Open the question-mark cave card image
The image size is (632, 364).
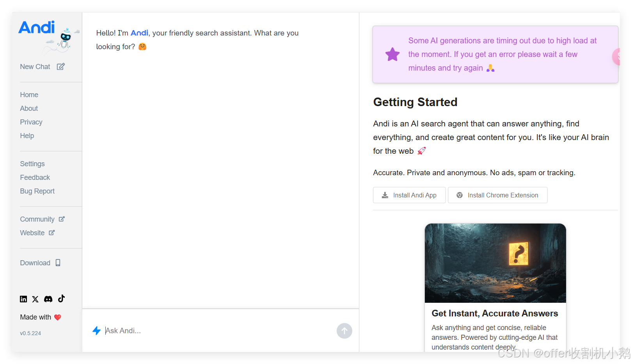coord(495,263)
